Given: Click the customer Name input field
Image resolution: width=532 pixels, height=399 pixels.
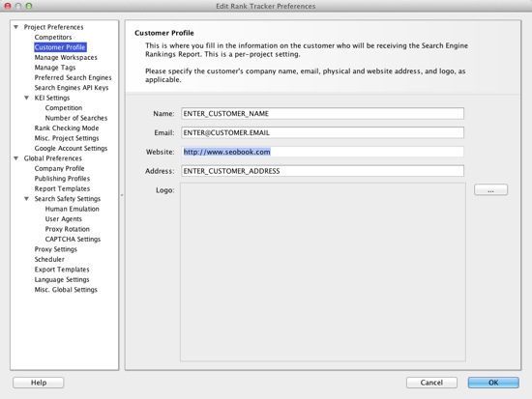Looking at the screenshot, I should click(322, 114).
